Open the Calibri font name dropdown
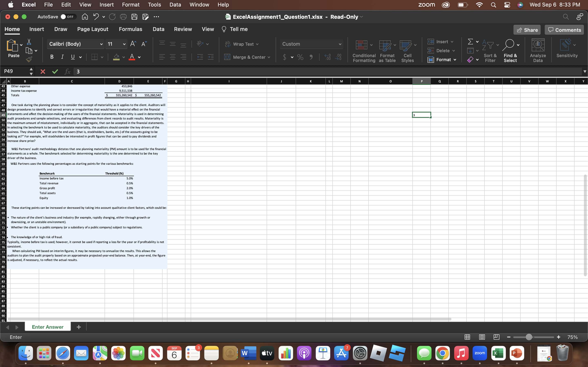Viewport: 588px width, 367px height. 101,44
